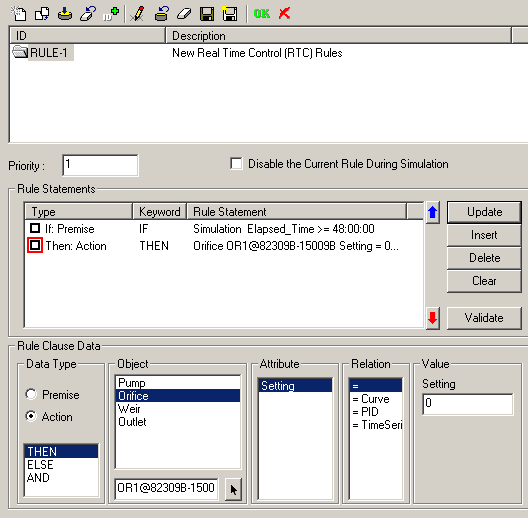Viewport: 528px width, 518px height.
Task: Toggle checkbox on If: Premise row
Action: click(35, 228)
